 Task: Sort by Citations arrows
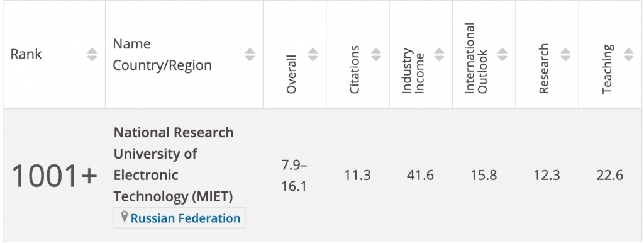point(376,55)
